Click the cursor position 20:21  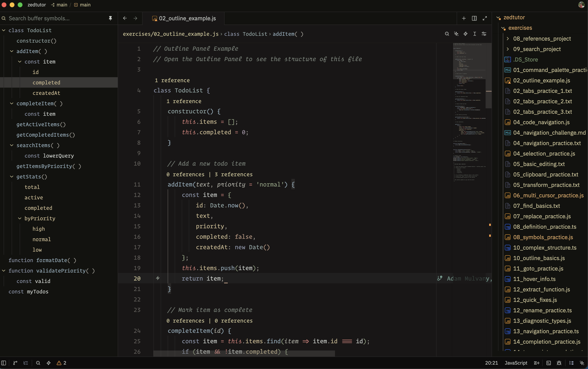[x=491, y=363]
